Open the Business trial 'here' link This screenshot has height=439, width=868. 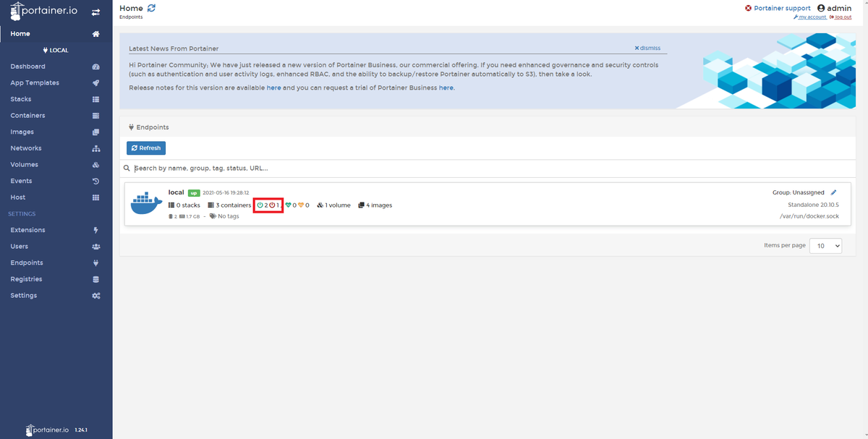coord(446,88)
